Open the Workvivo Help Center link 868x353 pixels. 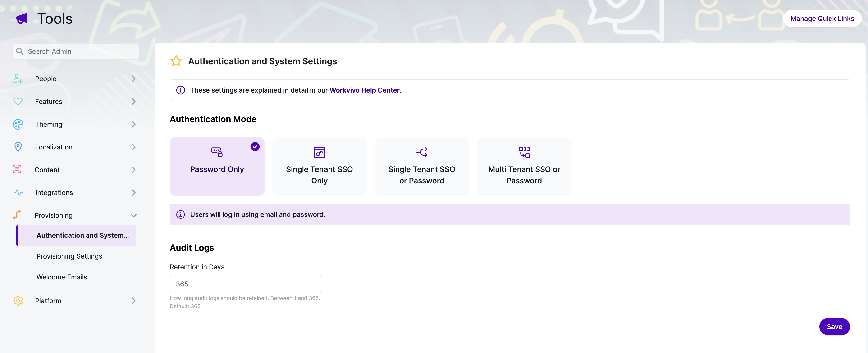pos(364,90)
